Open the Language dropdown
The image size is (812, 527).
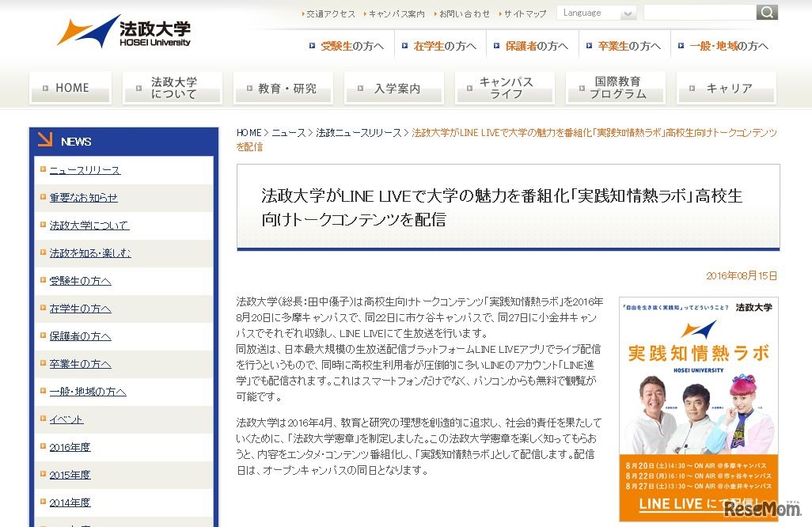(597, 12)
